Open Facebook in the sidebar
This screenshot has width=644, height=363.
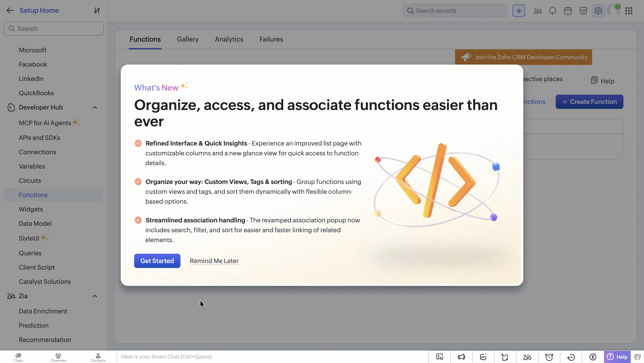point(33,64)
